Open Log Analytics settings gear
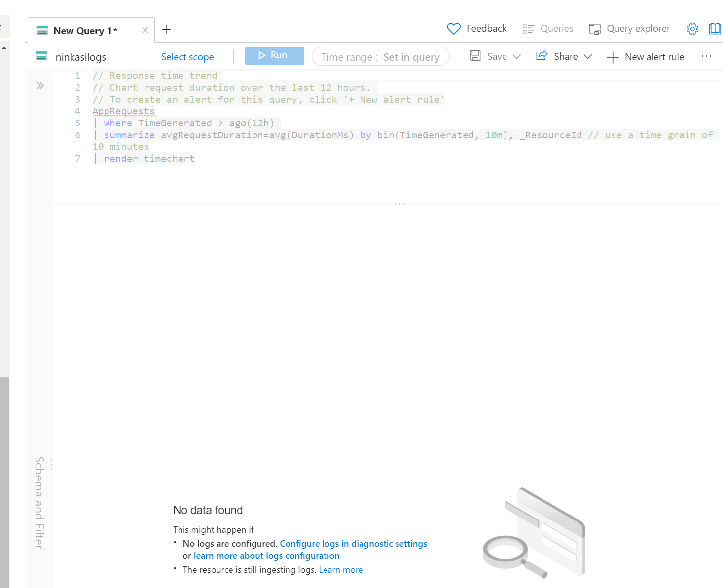Image resolution: width=723 pixels, height=588 pixels. [692, 28]
